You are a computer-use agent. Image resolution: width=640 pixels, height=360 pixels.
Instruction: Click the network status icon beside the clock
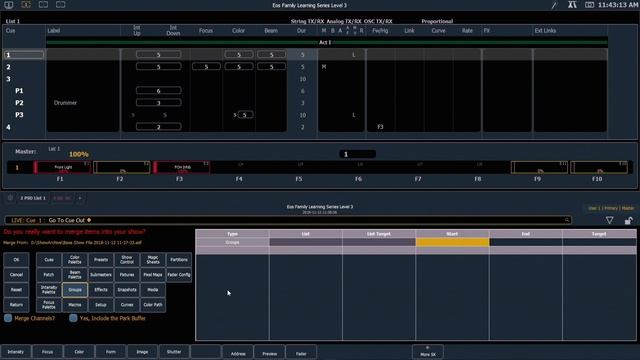click(x=572, y=5)
